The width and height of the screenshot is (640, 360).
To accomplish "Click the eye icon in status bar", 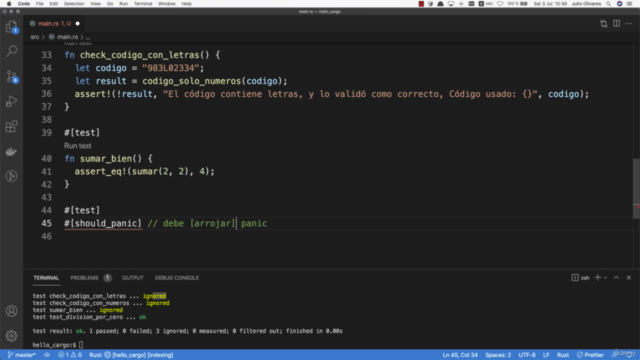I will [47, 355].
